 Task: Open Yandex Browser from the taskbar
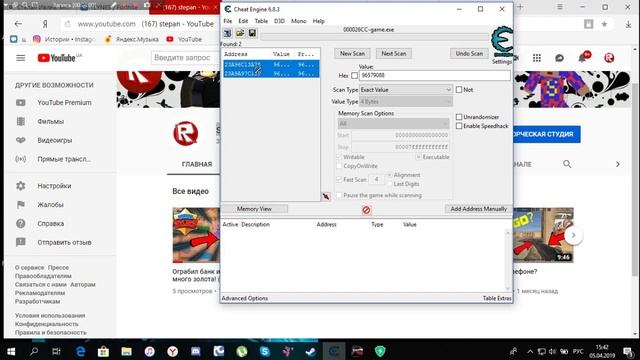(x=173, y=351)
